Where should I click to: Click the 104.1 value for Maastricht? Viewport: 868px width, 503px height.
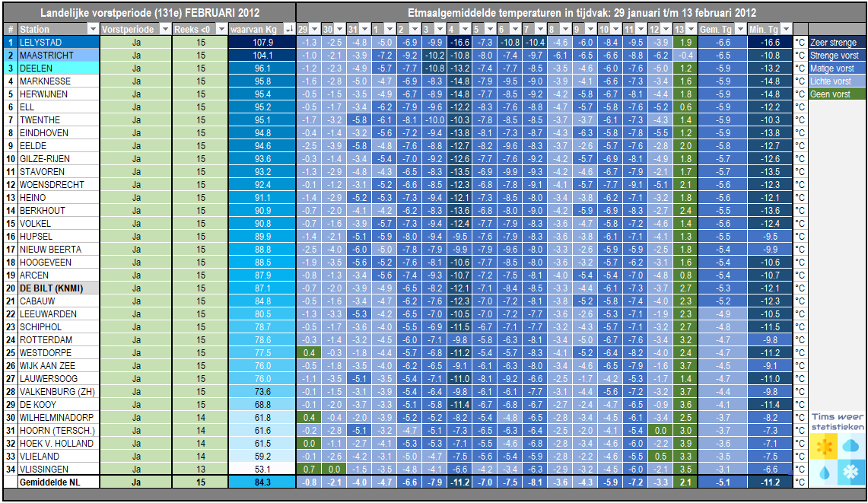tap(262, 55)
